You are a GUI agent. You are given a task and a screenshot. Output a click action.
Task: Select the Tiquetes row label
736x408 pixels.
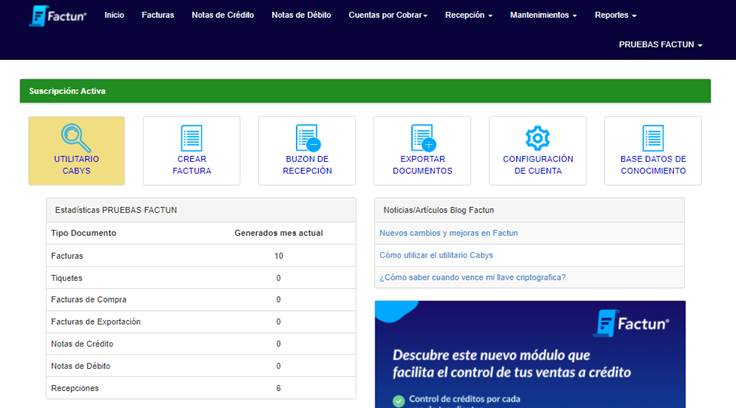(66, 278)
